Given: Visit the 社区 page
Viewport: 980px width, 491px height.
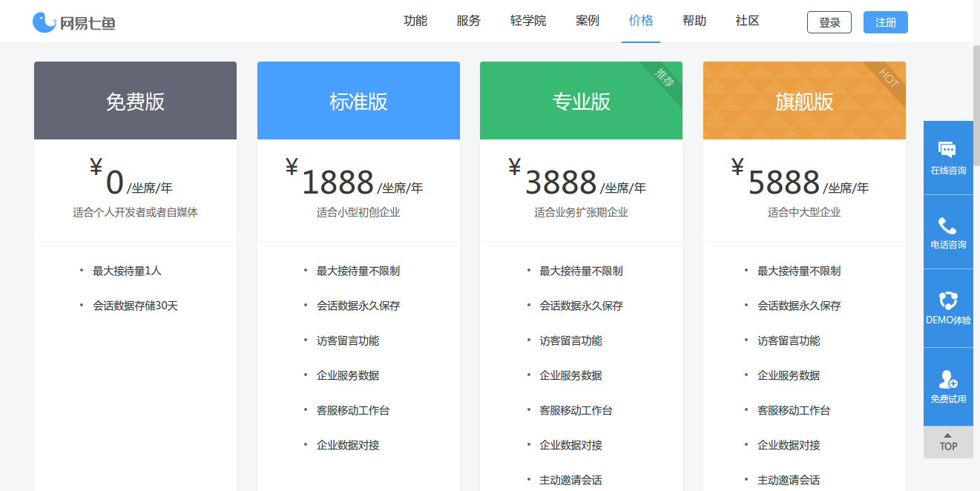Looking at the screenshot, I should pos(748,21).
